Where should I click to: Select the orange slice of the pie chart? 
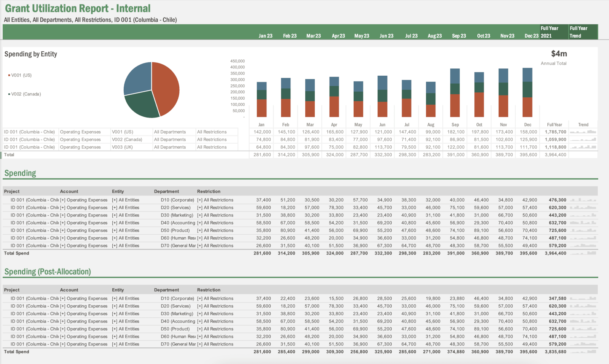coord(166,87)
